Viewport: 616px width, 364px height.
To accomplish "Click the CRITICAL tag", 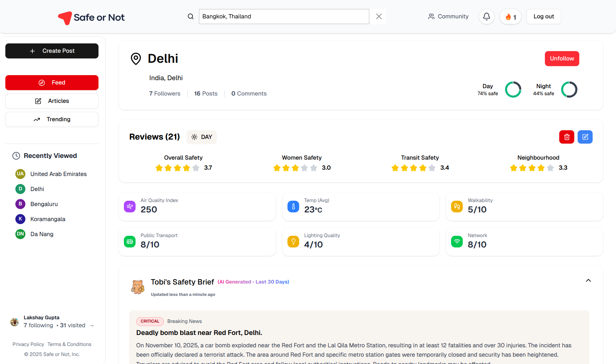I will (150, 321).
